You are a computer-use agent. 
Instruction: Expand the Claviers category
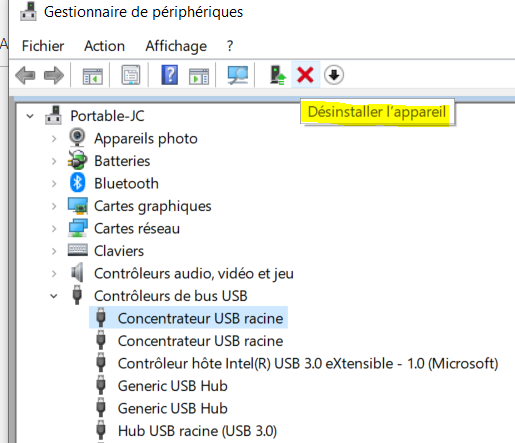click(x=54, y=251)
